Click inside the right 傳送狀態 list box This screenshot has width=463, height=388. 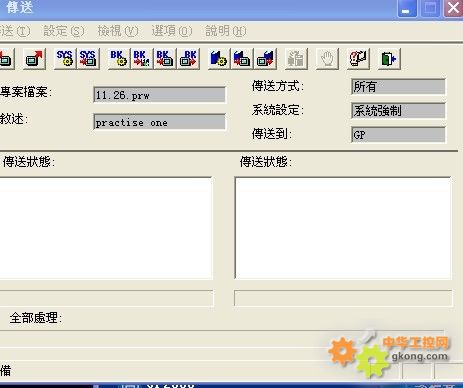(343, 228)
